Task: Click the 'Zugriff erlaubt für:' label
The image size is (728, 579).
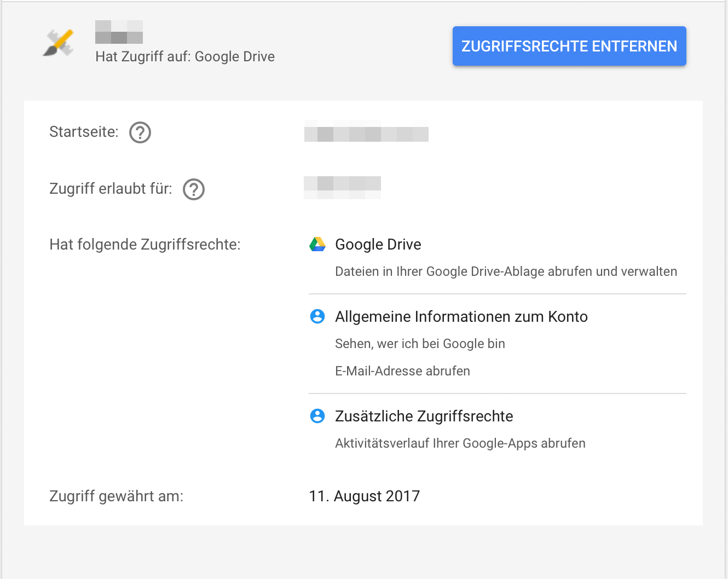Action: click(x=111, y=189)
